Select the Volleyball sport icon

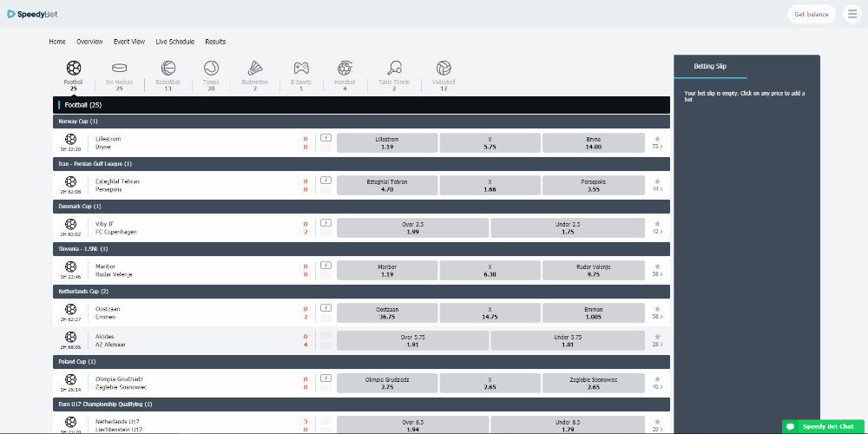coord(444,68)
